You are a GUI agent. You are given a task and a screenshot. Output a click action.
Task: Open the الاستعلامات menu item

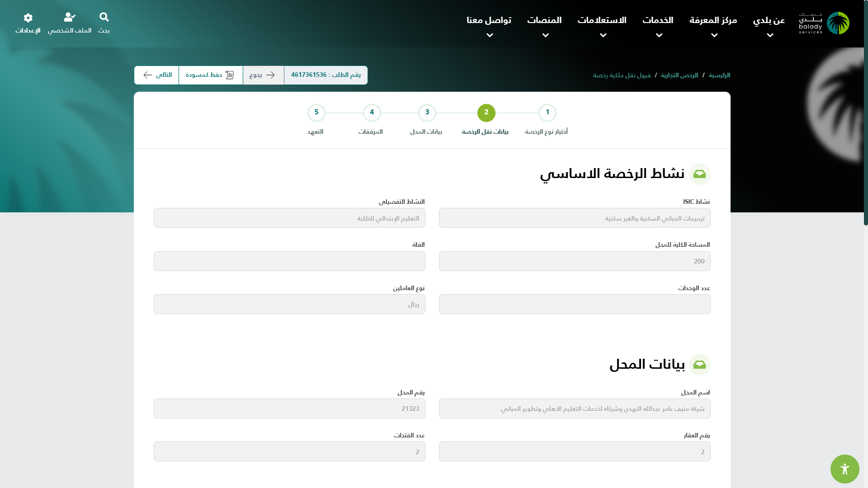[602, 20]
